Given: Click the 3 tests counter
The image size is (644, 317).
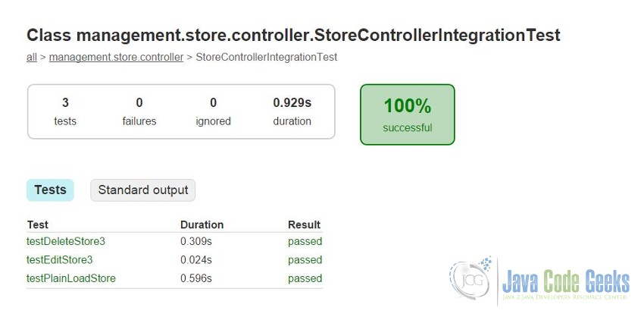Looking at the screenshot, I should coord(65,111).
